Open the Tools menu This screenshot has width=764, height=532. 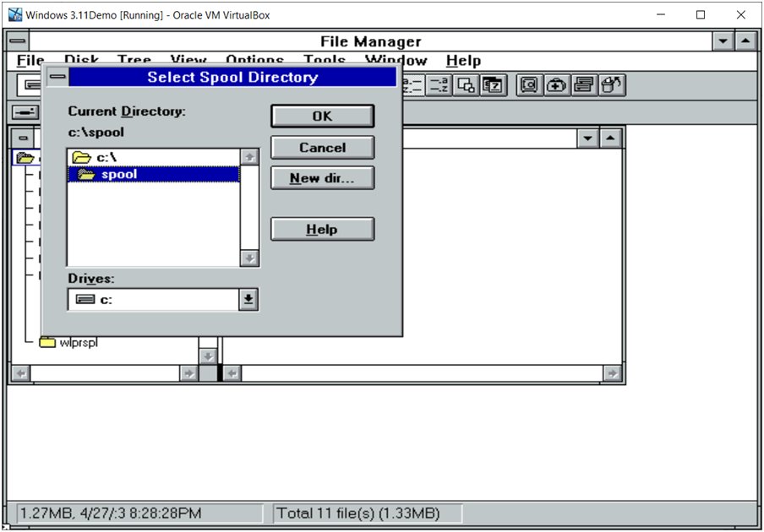tap(325, 60)
